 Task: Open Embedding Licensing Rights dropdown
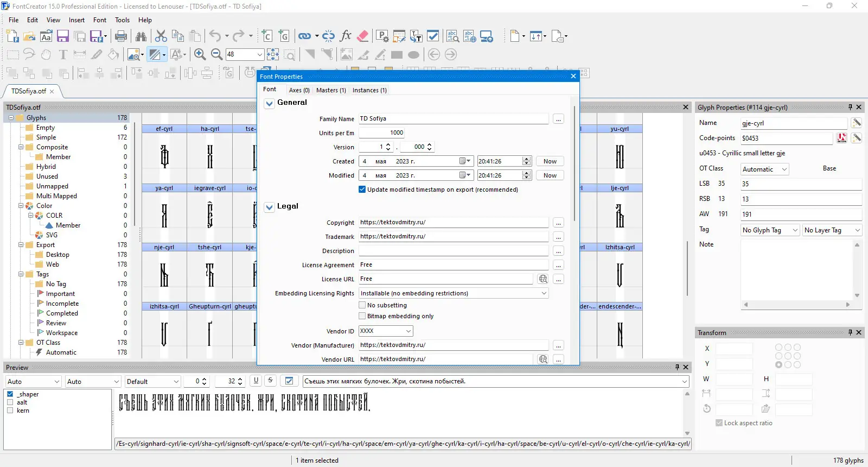coord(544,293)
